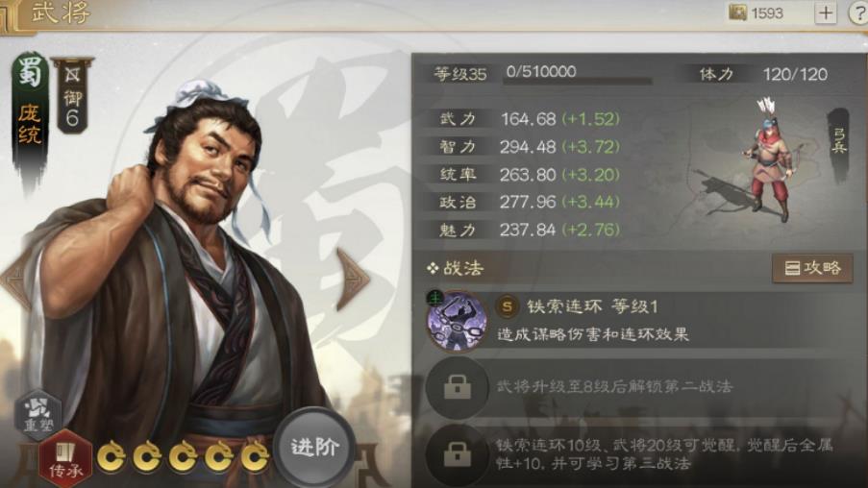Tap the 铁索连环 skill portrait icon

(457, 322)
